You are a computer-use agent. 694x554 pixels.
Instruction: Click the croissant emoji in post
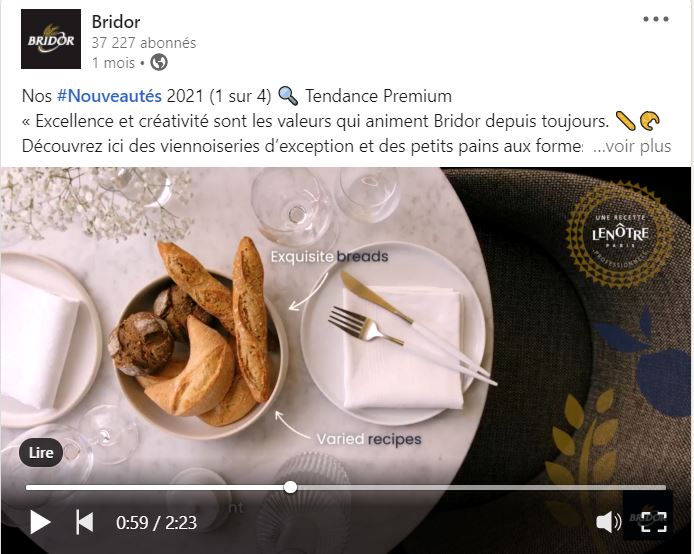tap(649, 121)
